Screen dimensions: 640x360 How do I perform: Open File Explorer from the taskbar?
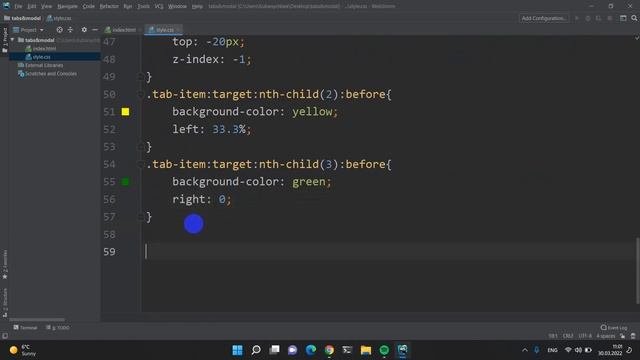pyautogui.click(x=366, y=350)
